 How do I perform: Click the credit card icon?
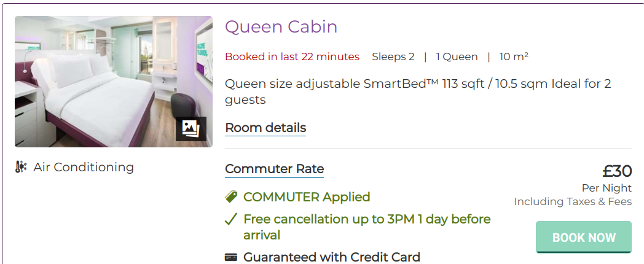click(231, 257)
